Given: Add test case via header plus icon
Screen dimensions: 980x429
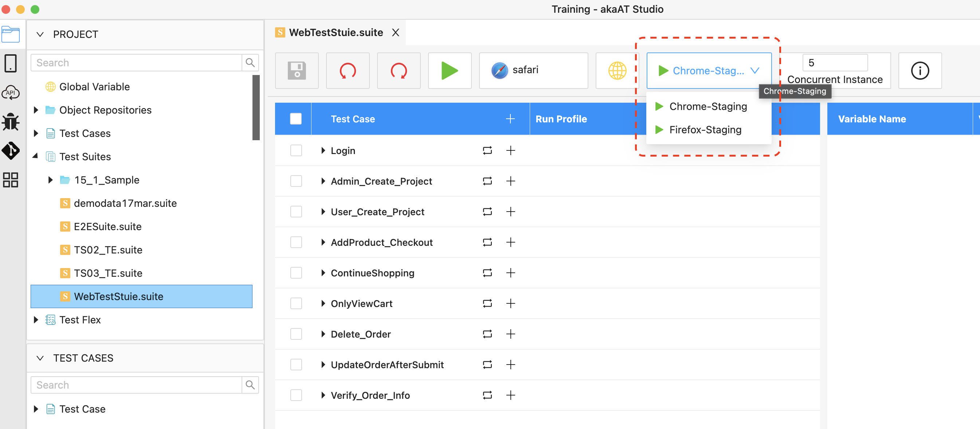Looking at the screenshot, I should [510, 119].
